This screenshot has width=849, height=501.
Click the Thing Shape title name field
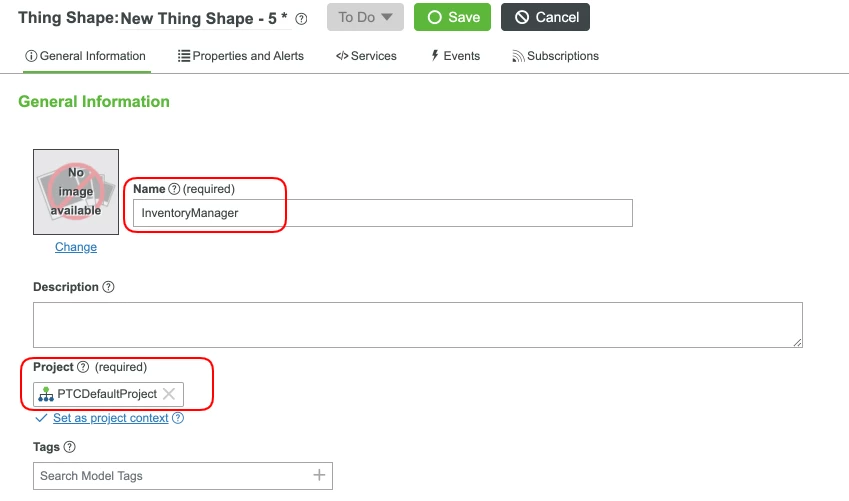pos(205,18)
